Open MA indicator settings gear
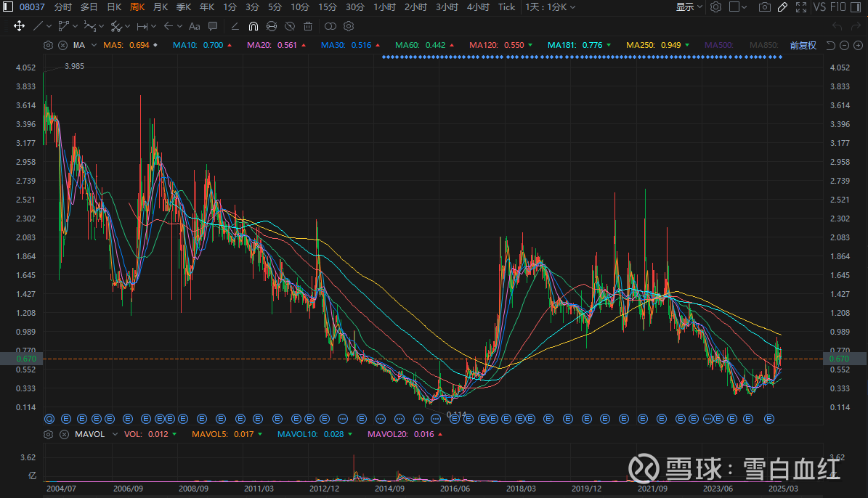The image size is (868, 498). pos(48,46)
